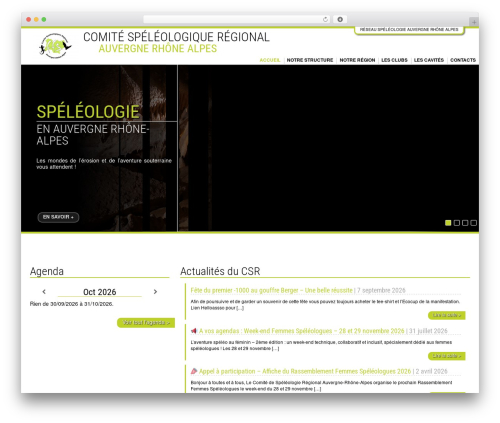The image size is (500, 423).
Task: Open the Notre Région menu
Action: [x=357, y=60]
